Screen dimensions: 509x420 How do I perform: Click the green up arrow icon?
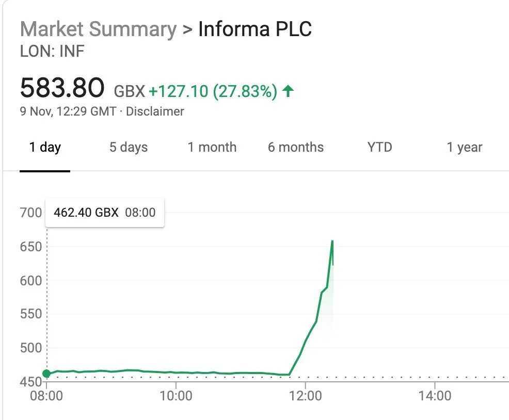click(x=288, y=91)
